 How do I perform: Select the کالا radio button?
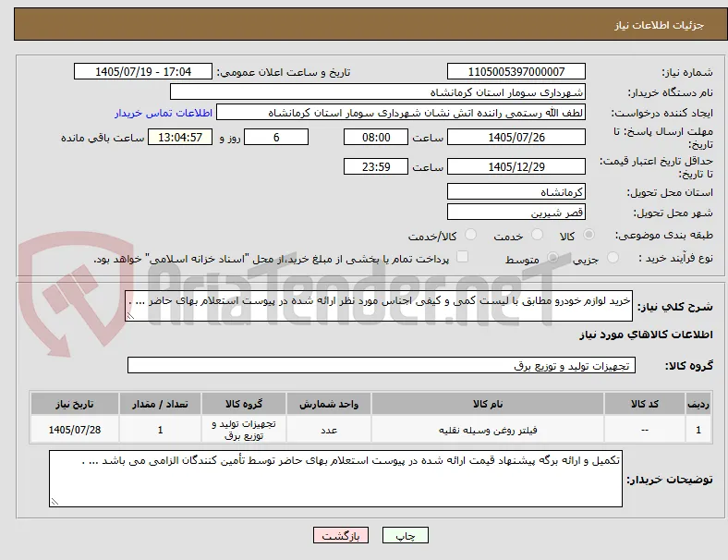[x=588, y=235]
